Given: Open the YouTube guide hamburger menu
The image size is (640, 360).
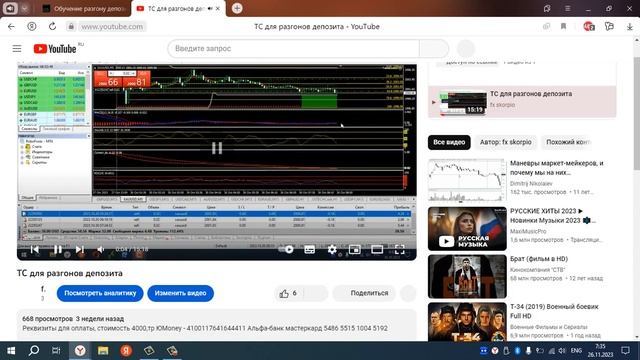Looking at the screenshot, I should (x=17, y=49).
